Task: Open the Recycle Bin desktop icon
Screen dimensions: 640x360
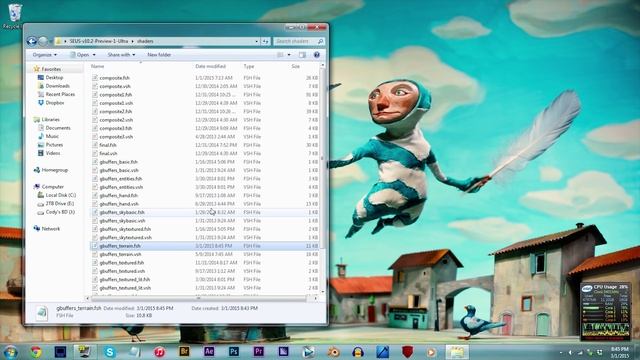Action: 15,16
